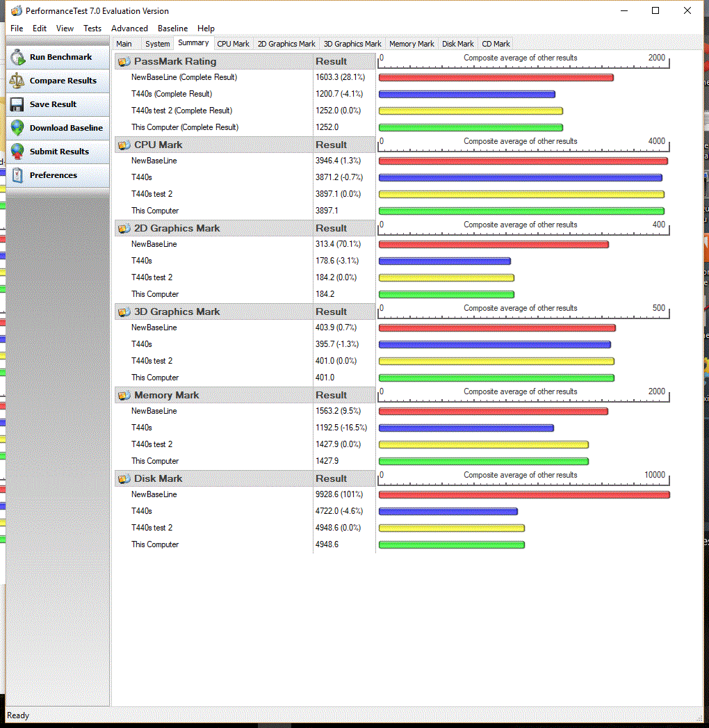Click the Ready status bar text
Viewport: 709px width, 728px height.
pos(18,715)
